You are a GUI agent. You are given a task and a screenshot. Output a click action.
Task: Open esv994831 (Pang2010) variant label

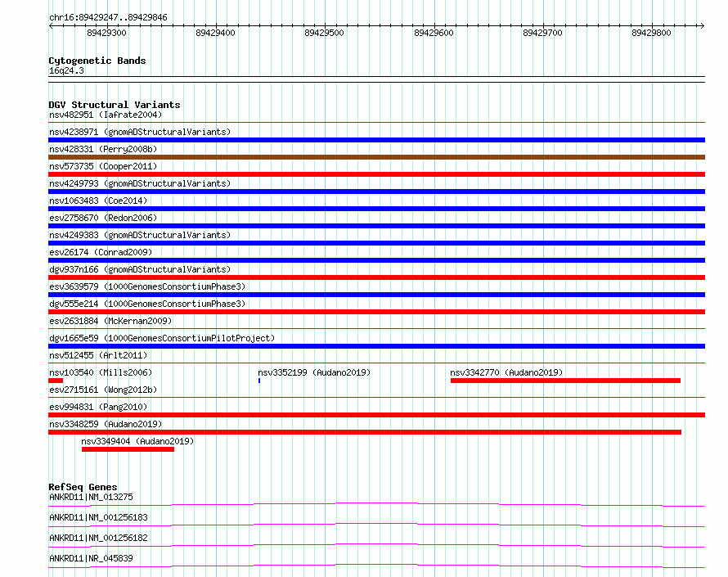(x=98, y=407)
